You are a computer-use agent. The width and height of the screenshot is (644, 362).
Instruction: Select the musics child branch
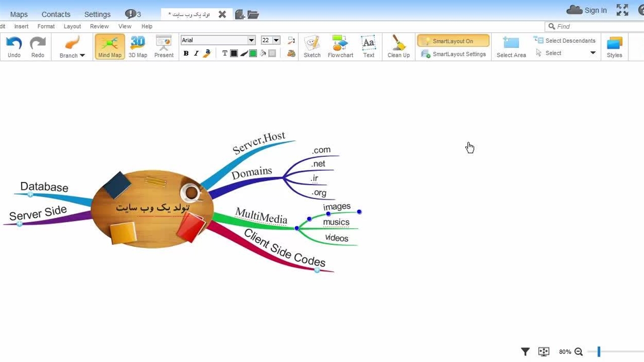pyautogui.click(x=336, y=222)
